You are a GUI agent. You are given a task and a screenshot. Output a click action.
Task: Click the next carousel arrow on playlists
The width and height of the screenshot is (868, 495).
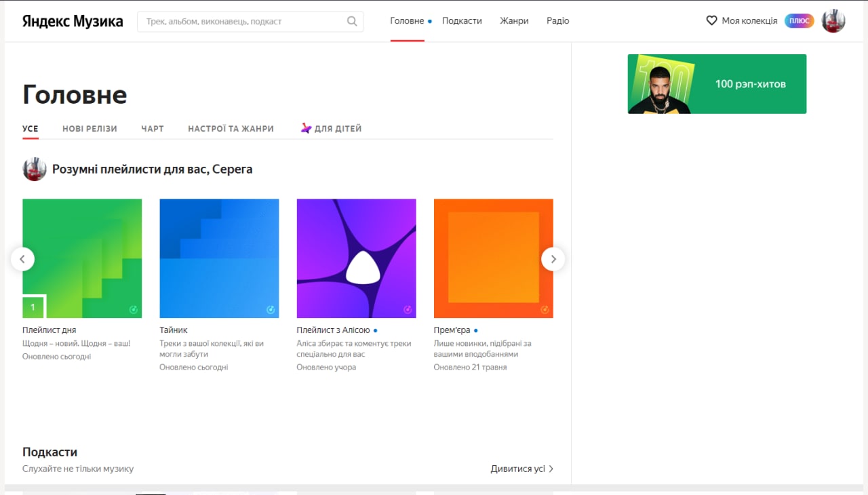(553, 259)
